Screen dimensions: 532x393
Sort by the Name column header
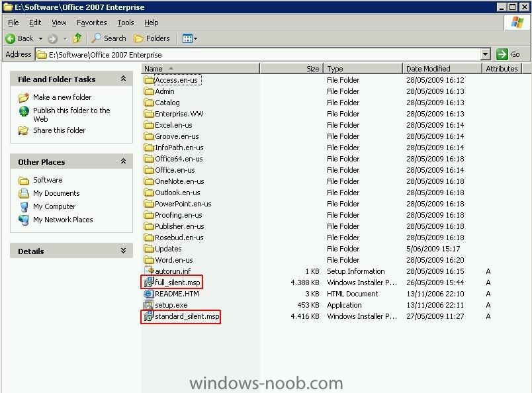coord(200,69)
